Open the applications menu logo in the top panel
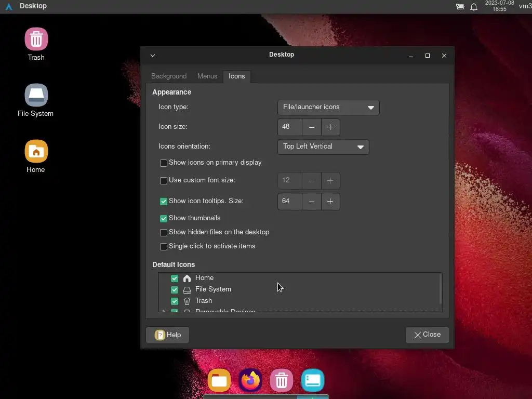The image size is (532, 399). 9,6
